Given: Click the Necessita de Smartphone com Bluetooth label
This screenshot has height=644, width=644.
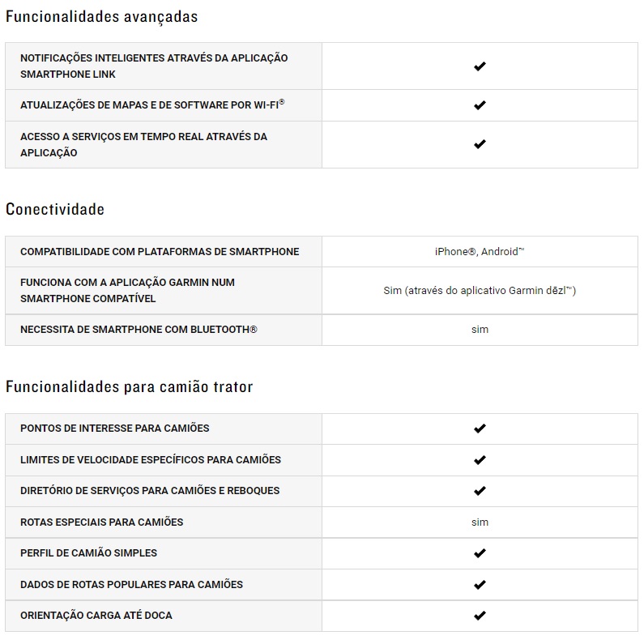Looking at the screenshot, I should (139, 330).
